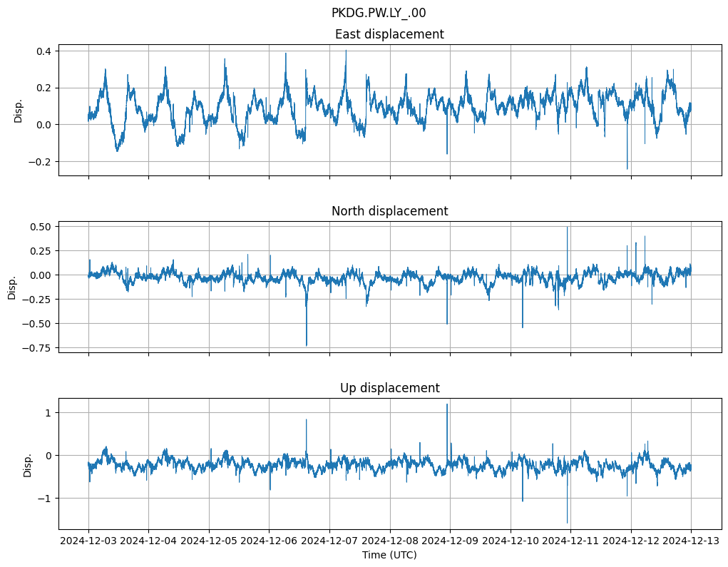Click the deepest negative spike in the North plot
728x567 pixels.
click(x=307, y=344)
